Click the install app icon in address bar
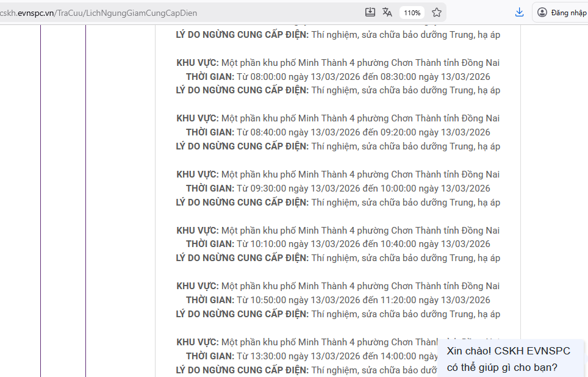This screenshot has width=588, height=377. 370,12
